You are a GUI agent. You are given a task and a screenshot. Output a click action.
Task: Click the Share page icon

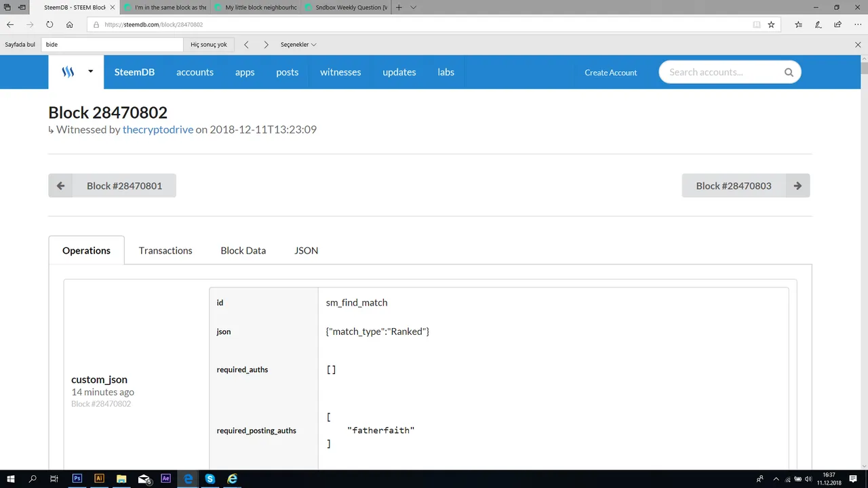[x=837, y=24]
